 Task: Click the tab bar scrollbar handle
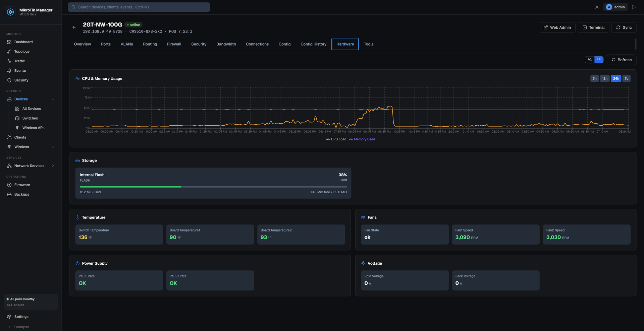(635, 44)
